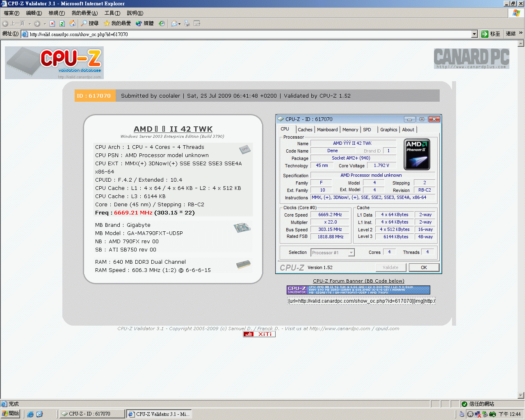Click the CPU-Z validation database logo
This screenshot has width=525, height=420.
tap(54, 63)
